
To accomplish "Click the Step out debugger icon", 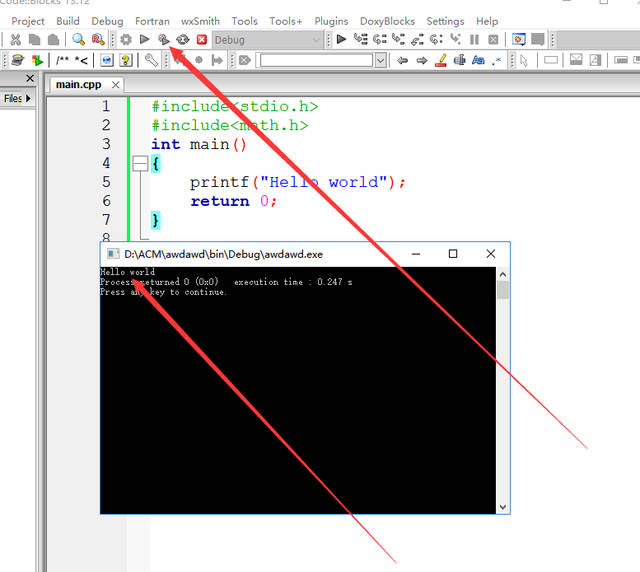I will pyautogui.click(x=417, y=39).
